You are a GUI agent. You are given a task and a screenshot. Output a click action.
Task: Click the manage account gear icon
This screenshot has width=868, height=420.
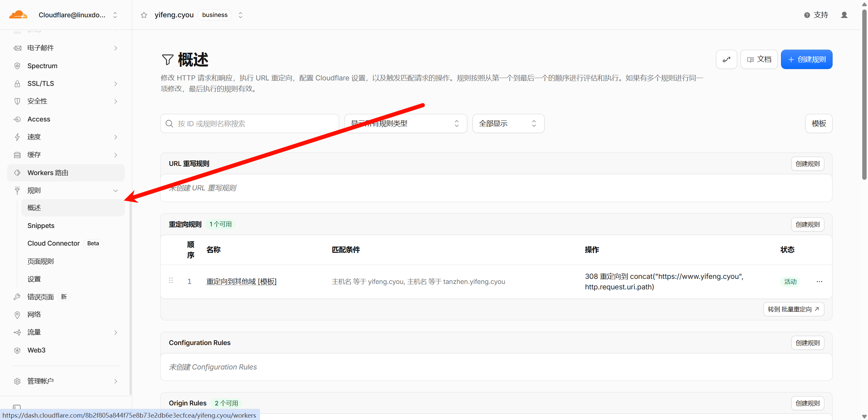[x=17, y=381]
